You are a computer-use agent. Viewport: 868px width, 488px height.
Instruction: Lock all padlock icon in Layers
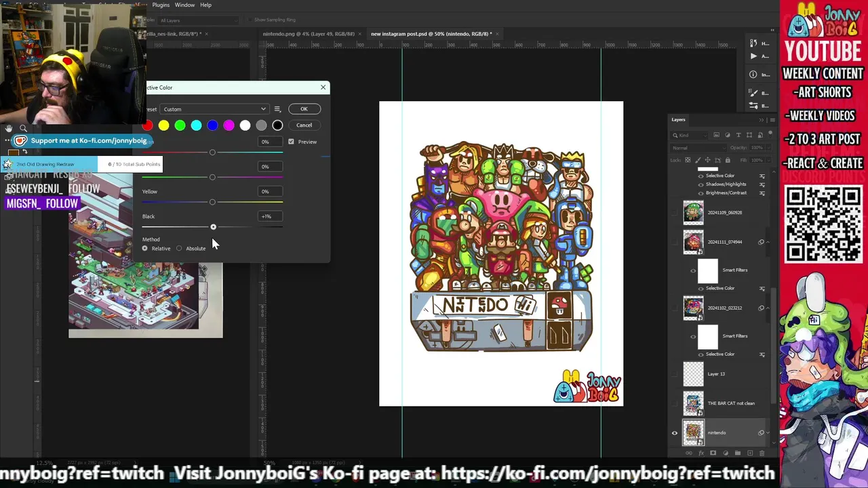(728, 160)
